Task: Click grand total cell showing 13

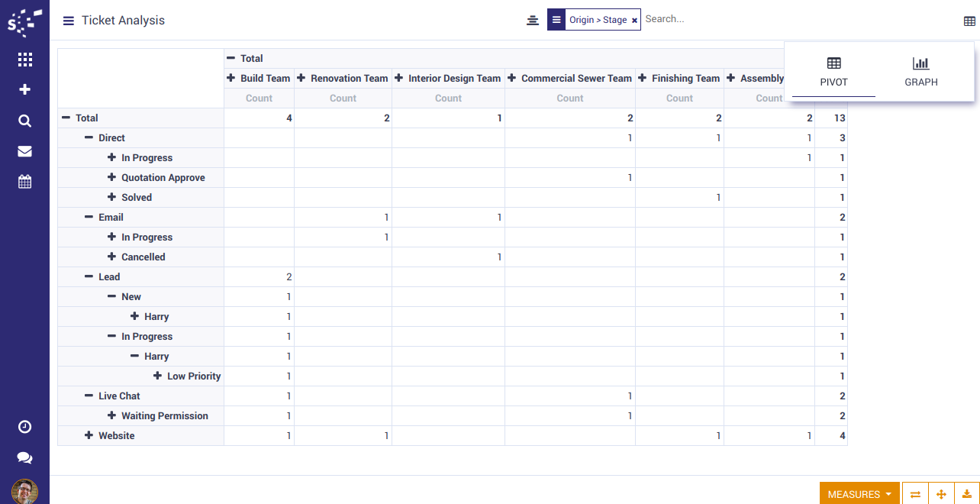Action: [x=830, y=118]
